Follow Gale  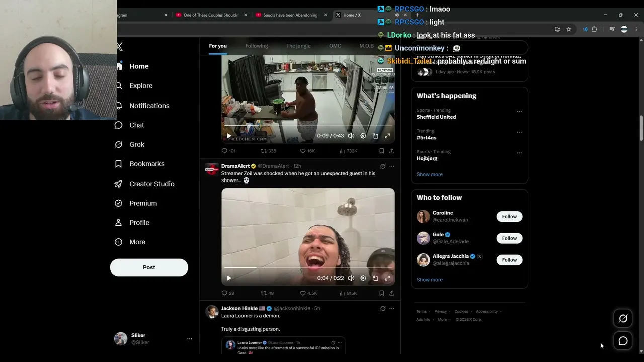509,238
